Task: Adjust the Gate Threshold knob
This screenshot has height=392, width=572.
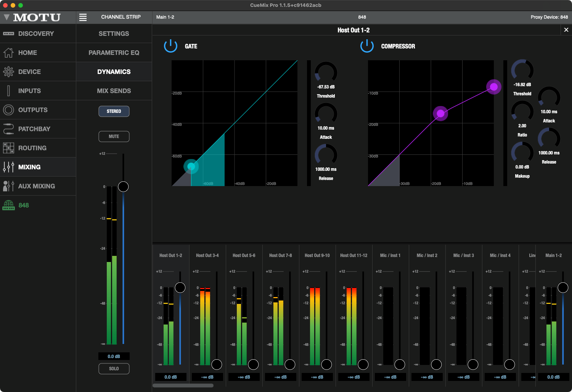Action: point(326,72)
